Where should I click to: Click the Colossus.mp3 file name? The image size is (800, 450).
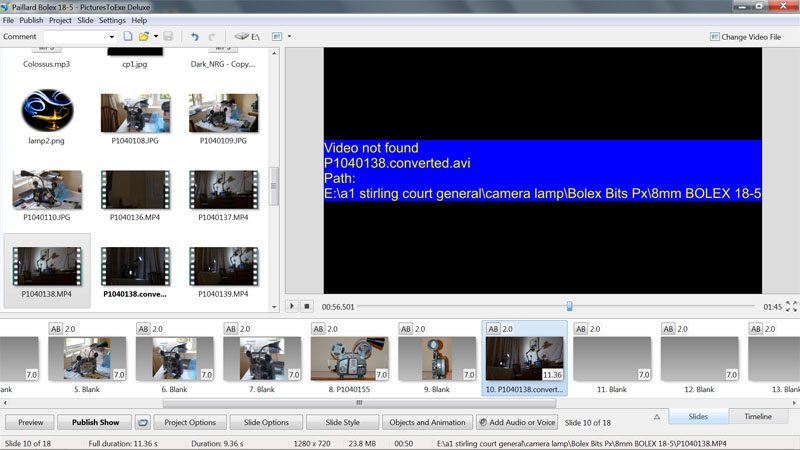coord(46,64)
